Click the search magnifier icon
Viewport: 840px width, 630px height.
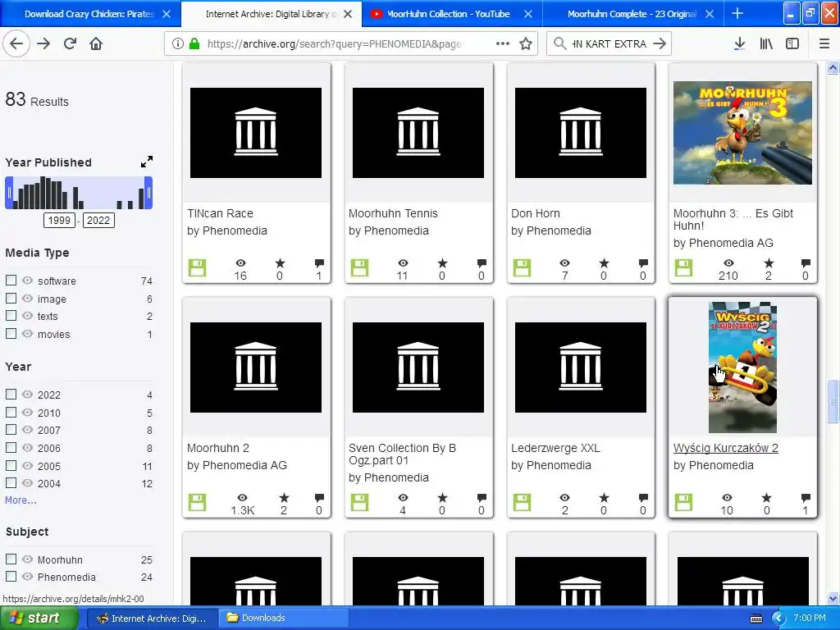click(x=559, y=44)
